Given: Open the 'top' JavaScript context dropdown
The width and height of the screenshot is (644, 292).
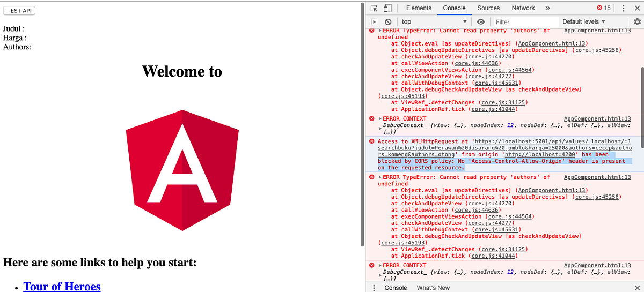Looking at the screenshot, I should 435,22.
